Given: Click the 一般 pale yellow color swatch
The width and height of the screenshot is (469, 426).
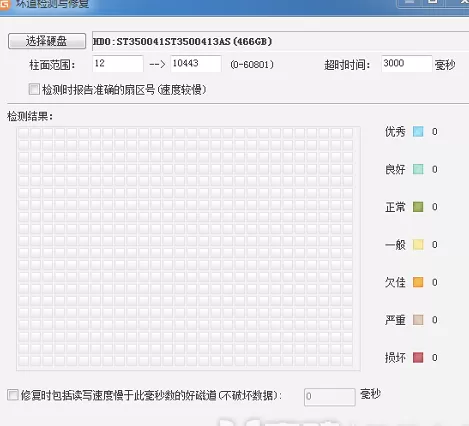Looking at the screenshot, I should 418,245.
